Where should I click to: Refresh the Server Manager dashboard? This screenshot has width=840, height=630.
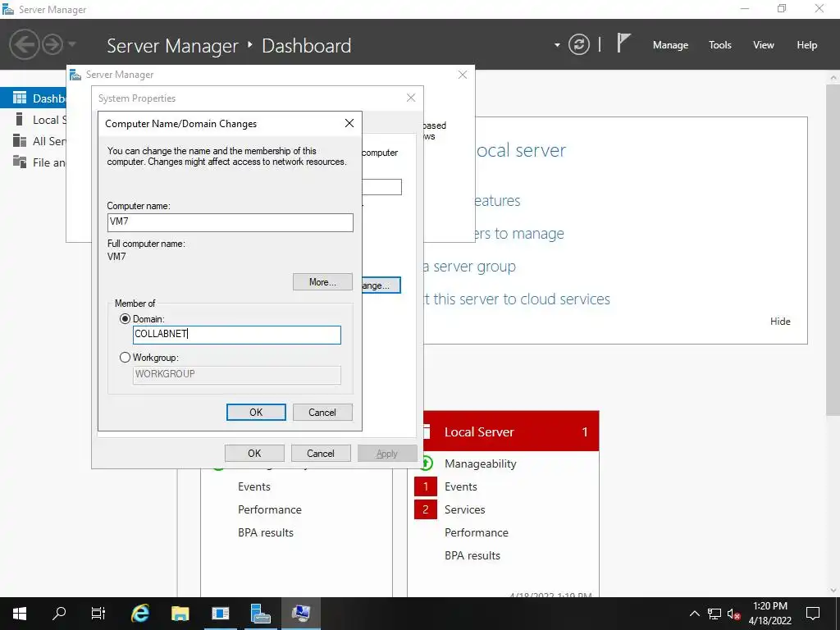pyautogui.click(x=579, y=44)
